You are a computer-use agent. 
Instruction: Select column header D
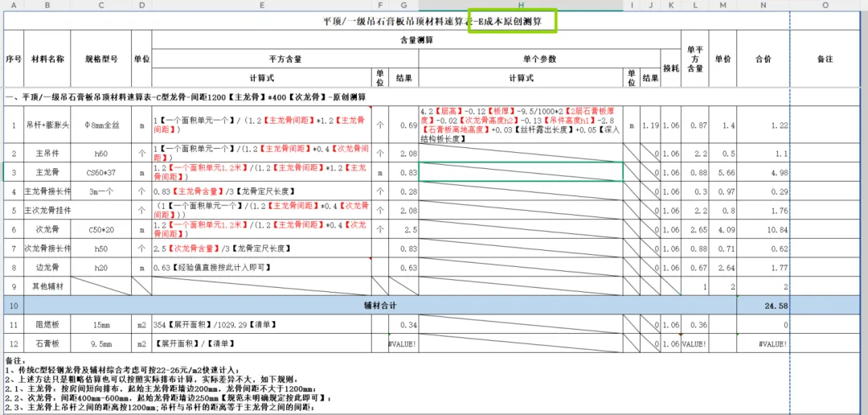point(141,5)
